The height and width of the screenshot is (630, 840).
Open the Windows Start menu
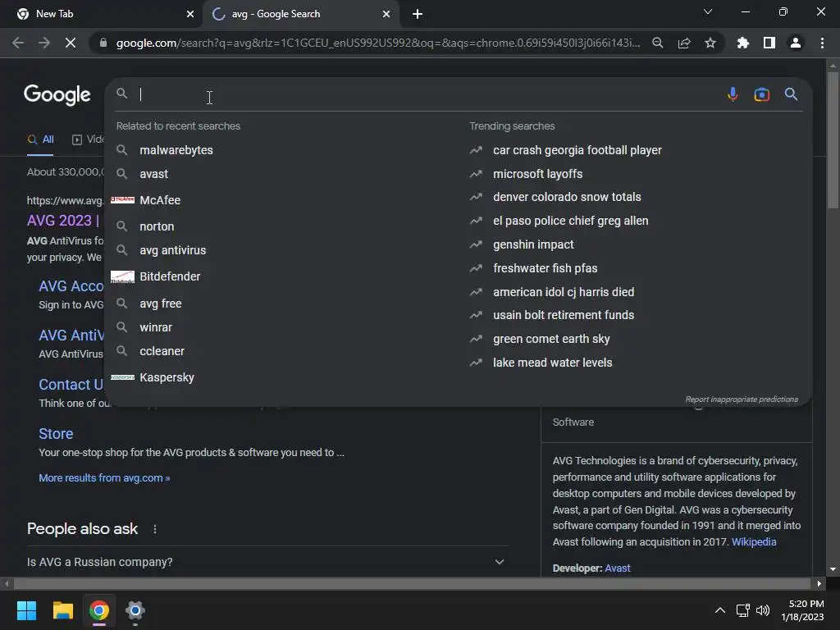click(x=26, y=610)
